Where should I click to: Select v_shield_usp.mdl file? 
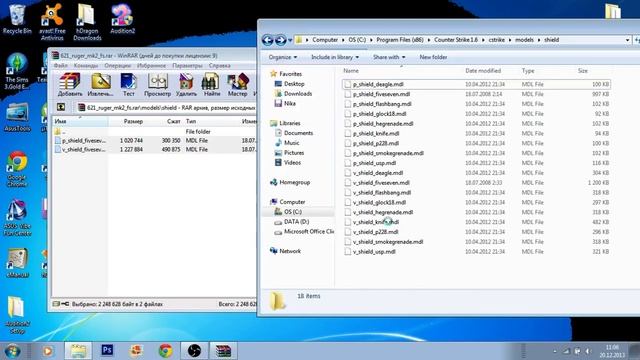point(476,252)
